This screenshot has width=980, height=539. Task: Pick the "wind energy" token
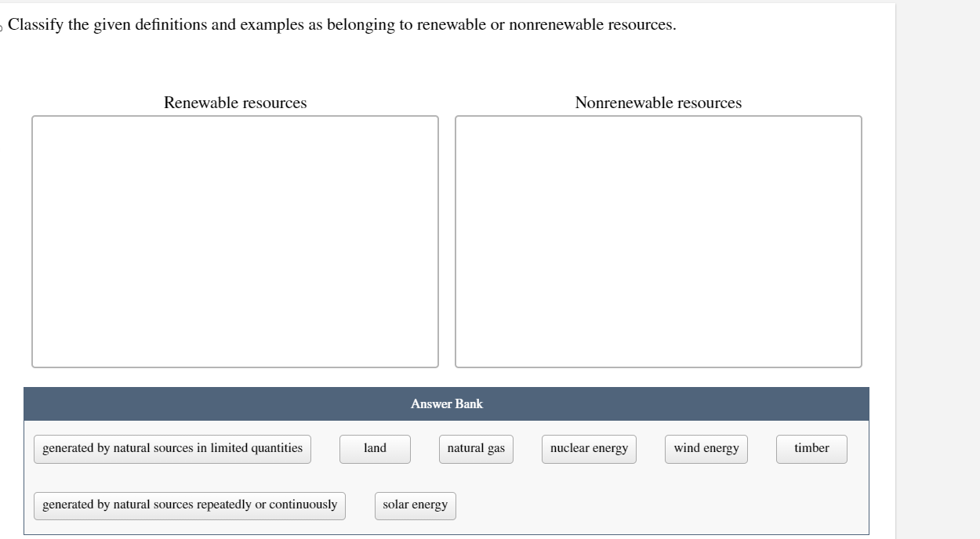point(706,448)
